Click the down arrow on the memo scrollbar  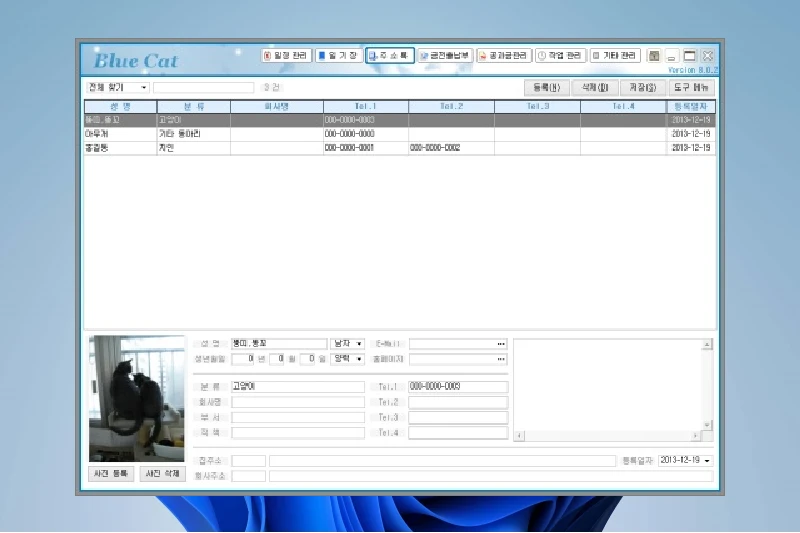707,424
